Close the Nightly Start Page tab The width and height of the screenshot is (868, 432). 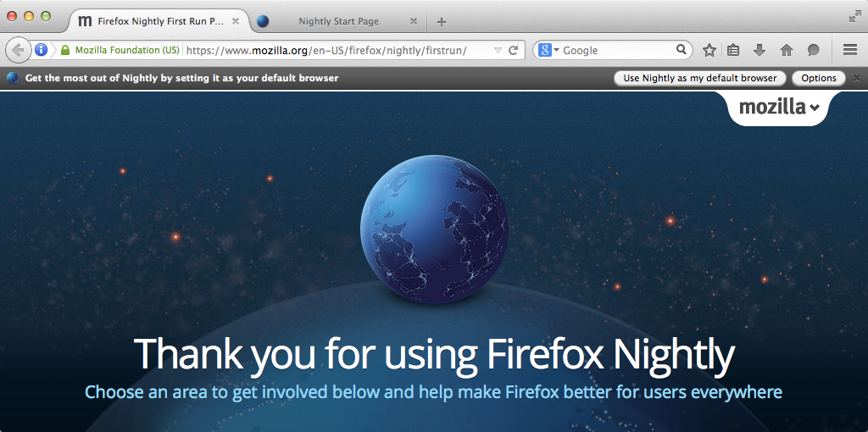coord(414,21)
